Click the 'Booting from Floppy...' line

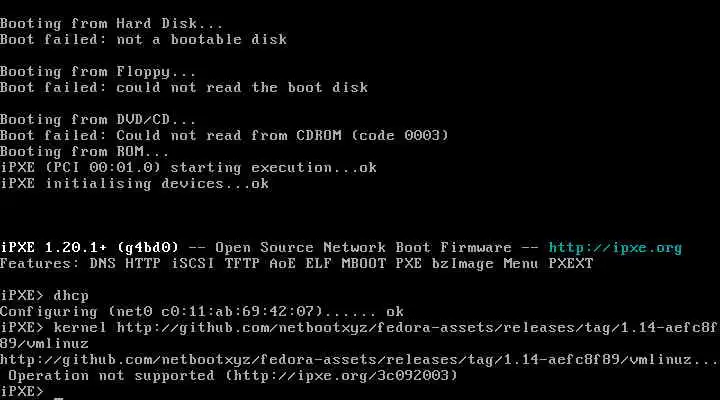pos(98,72)
